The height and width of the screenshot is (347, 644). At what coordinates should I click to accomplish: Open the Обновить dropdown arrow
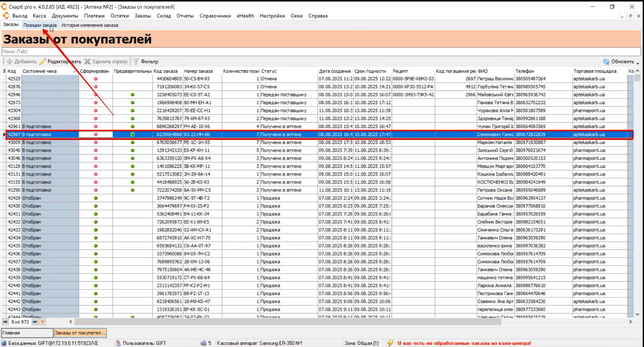[x=638, y=63]
